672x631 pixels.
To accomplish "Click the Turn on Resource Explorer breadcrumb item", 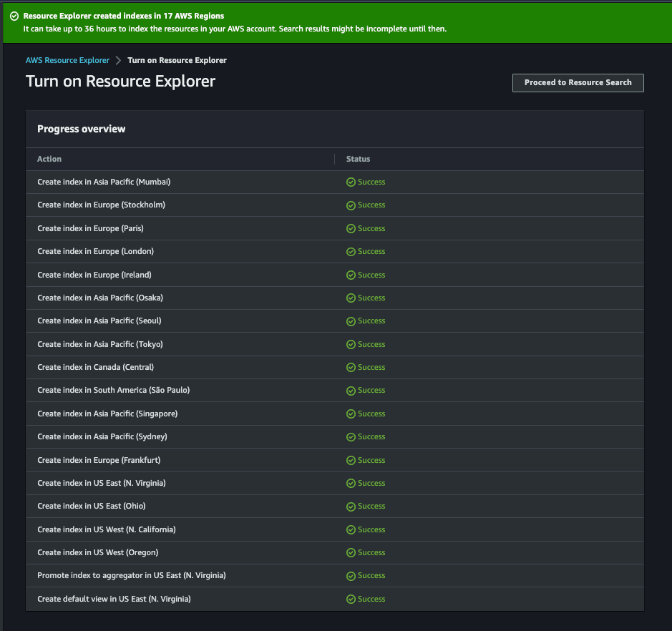I will (177, 60).
